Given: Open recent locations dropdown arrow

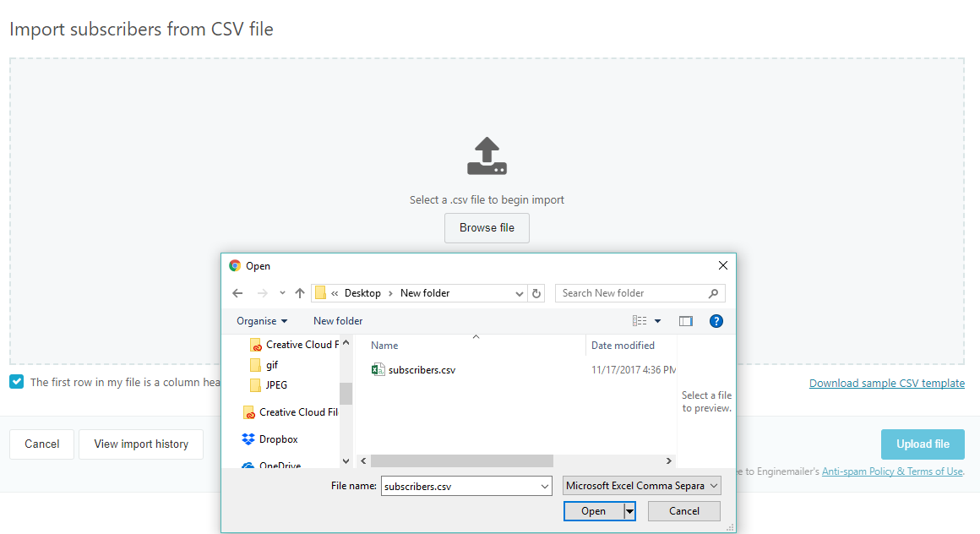Looking at the screenshot, I should (282, 292).
